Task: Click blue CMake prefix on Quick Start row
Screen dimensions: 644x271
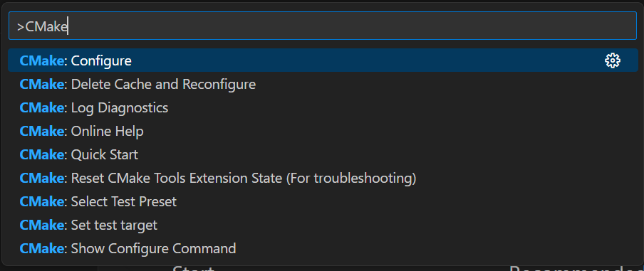Action: point(42,154)
